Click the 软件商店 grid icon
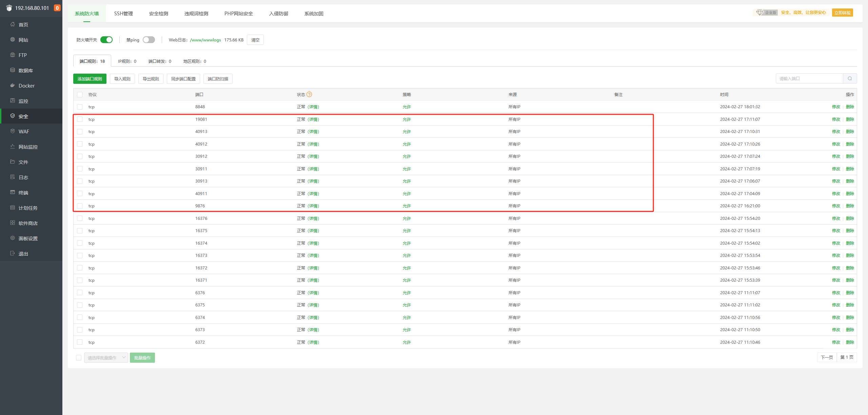 click(x=13, y=223)
